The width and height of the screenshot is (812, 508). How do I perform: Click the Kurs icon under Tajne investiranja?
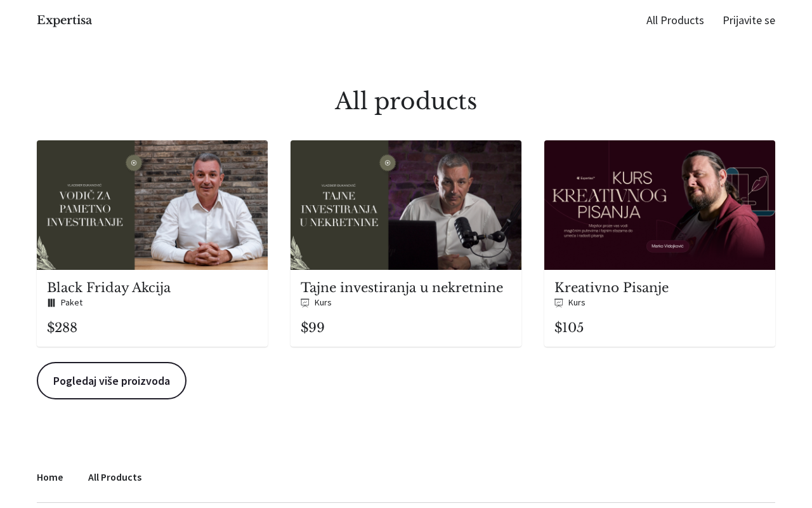coord(305,303)
